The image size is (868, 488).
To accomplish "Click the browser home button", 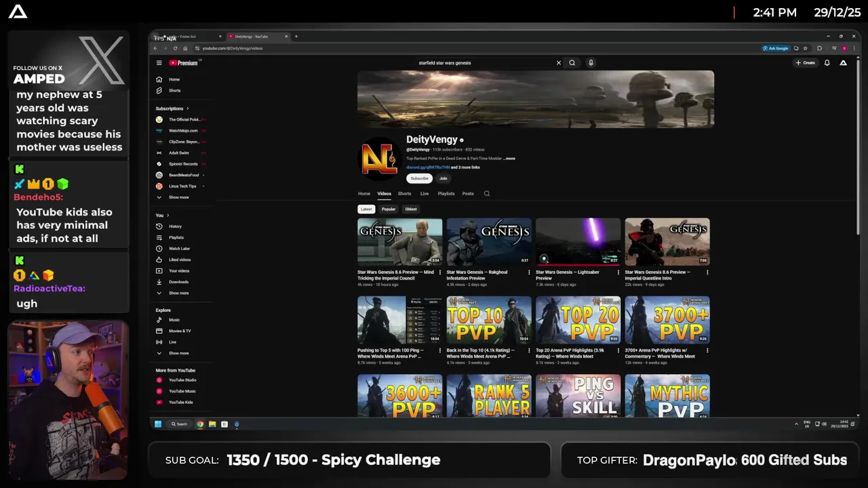I will click(x=186, y=48).
